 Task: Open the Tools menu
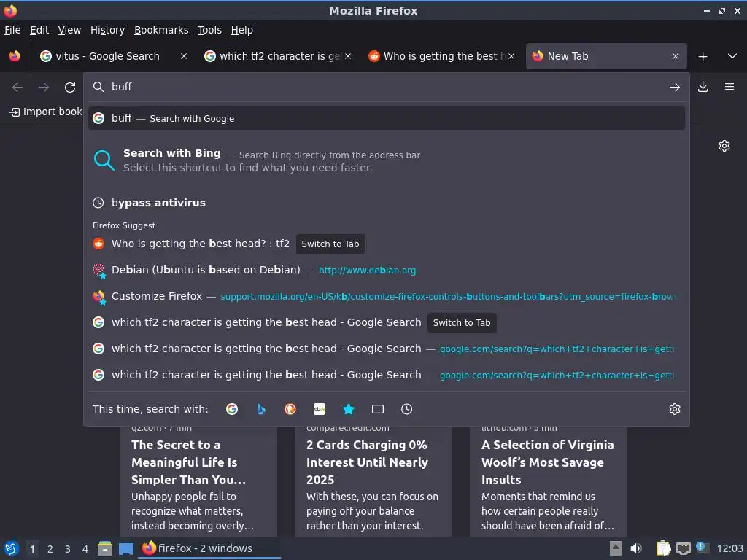point(209,30)
